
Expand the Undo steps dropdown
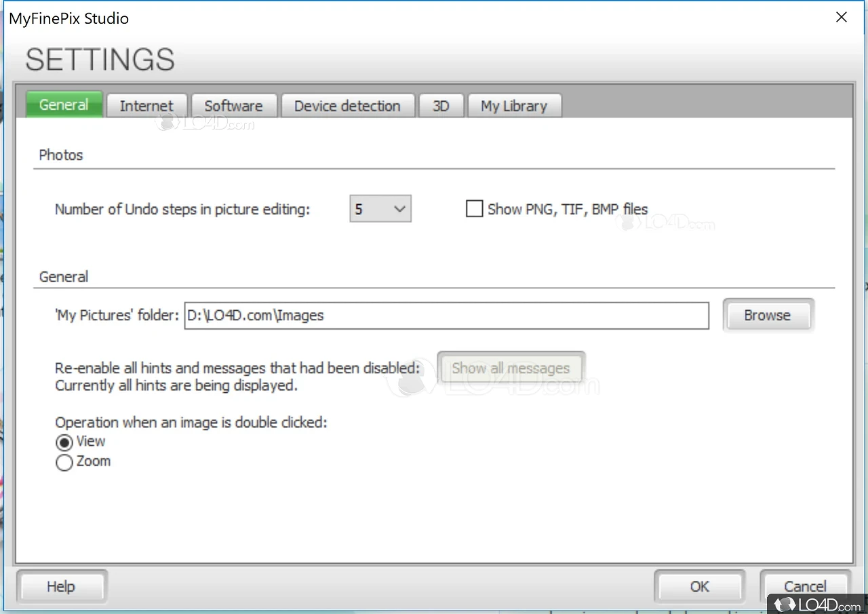click(380, 209)
